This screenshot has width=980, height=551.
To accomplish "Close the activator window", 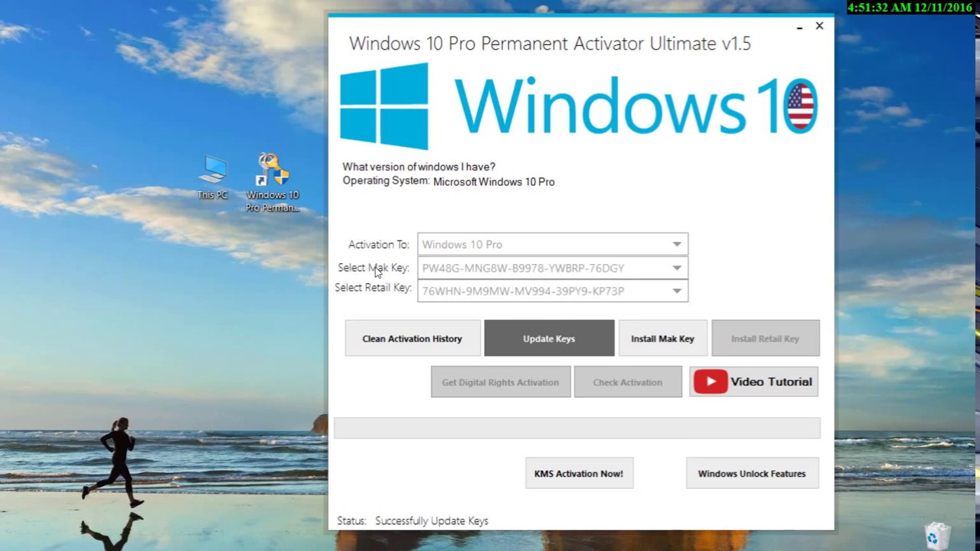I will tap(819, 26).
